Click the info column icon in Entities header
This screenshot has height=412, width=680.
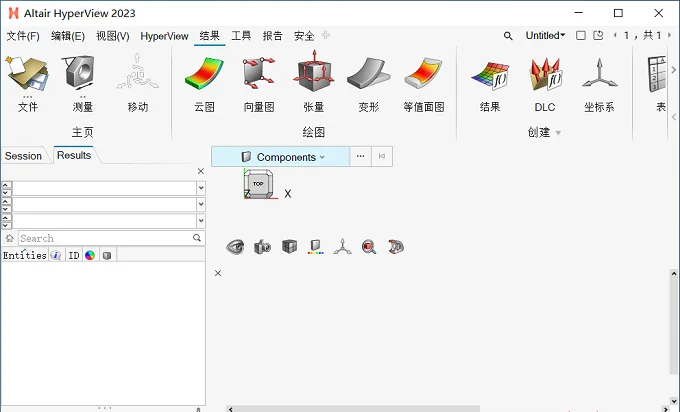pyautogui.click(x=56, y=255)
